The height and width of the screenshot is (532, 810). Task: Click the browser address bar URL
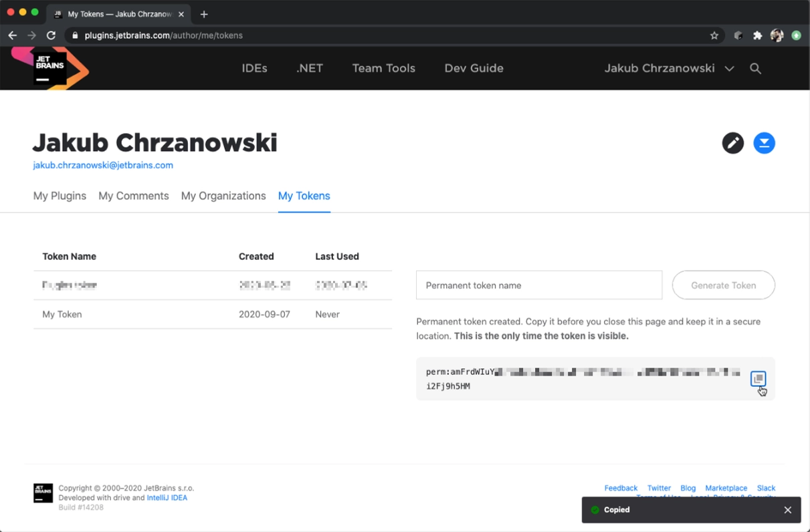pos(164,35)
